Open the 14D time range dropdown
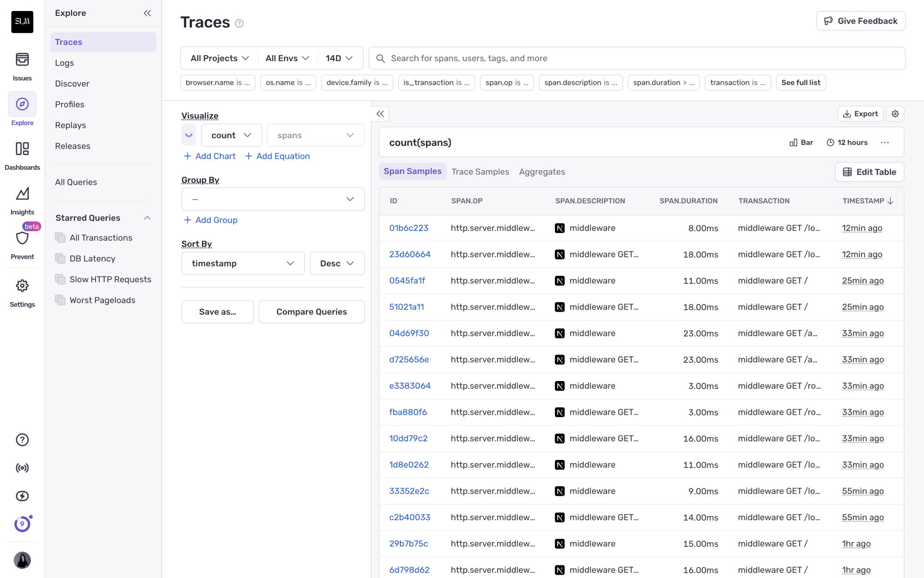 point(339,58)
